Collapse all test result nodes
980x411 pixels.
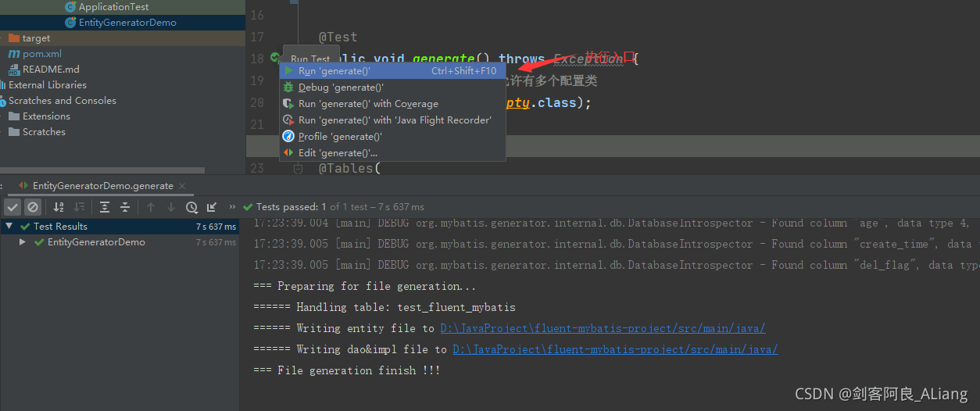click(x=125, y=207)
